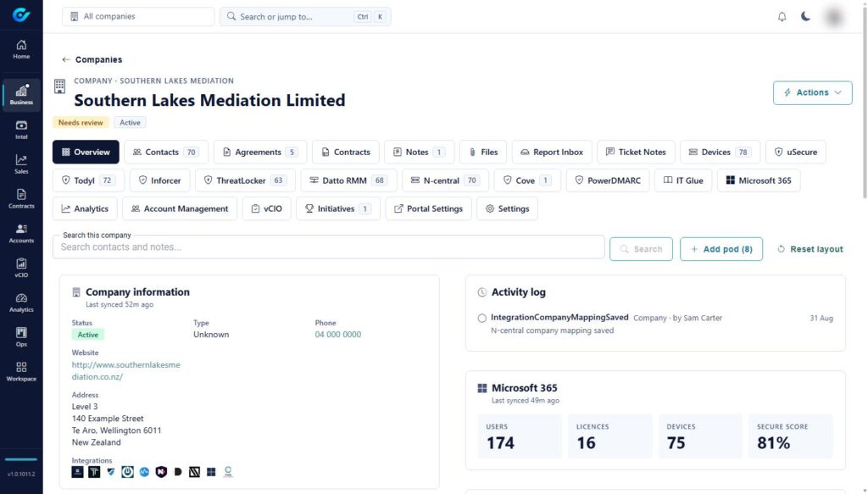Open the Microsoft 365 tab
Image resolution: width=868 pixels, height=494 pixels.
tap(759, 180)
